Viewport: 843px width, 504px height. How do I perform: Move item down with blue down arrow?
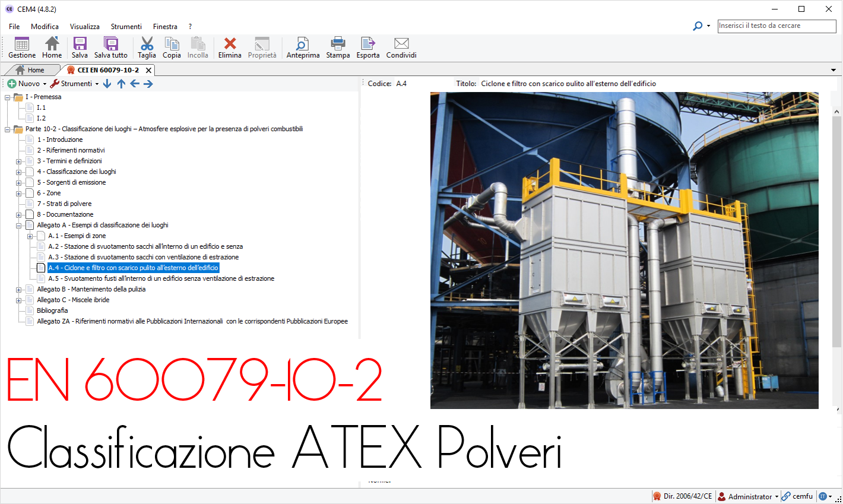tap(107, 84)
